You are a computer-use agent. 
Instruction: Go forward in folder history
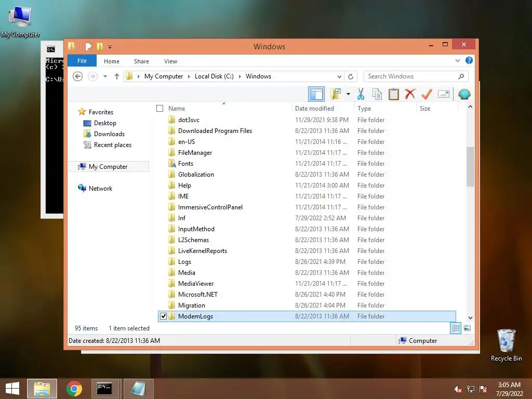point(92,76)
